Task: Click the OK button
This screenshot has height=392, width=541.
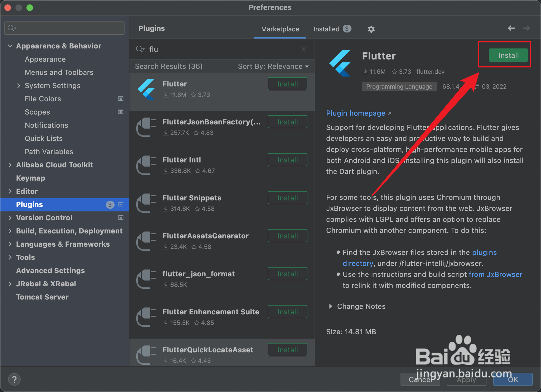Action: pyautogui.click(x=513, y=379)
